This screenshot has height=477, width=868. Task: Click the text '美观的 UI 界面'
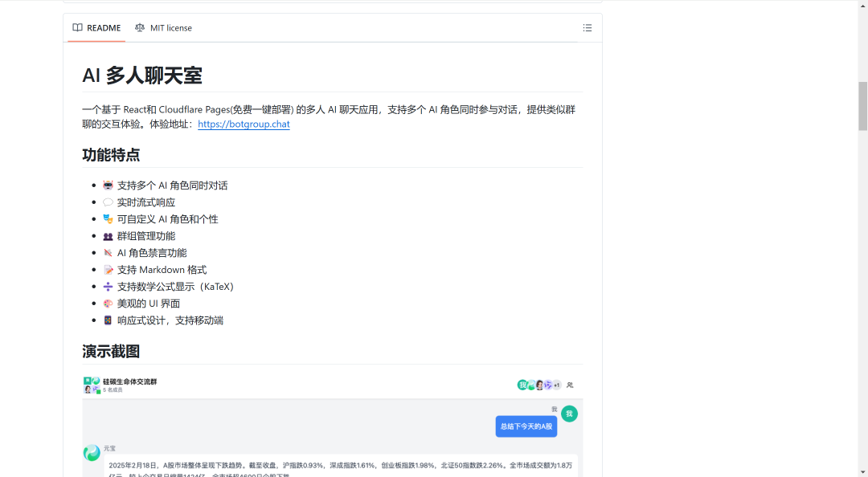[149, 304]
